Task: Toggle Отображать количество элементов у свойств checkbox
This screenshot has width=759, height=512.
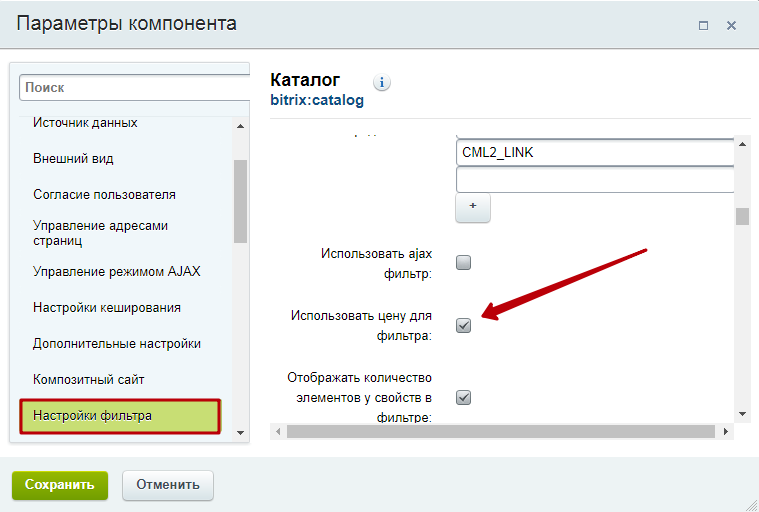Action: coord(463,397)
